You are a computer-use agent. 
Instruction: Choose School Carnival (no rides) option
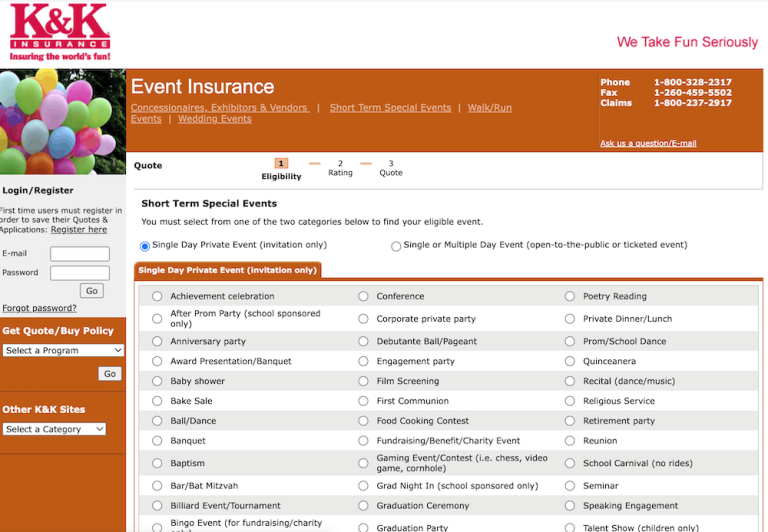pyautogui.click(x=570, y=463)
